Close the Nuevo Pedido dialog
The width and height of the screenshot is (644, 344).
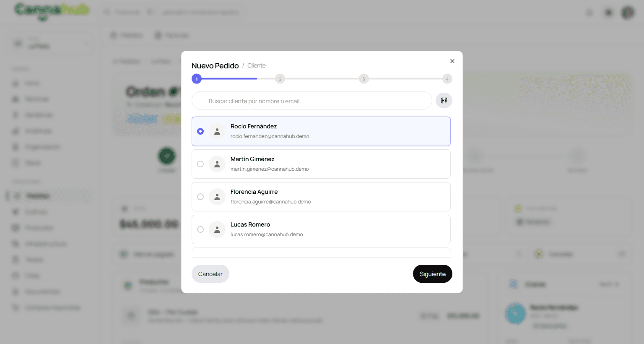(x=452, y=61)
